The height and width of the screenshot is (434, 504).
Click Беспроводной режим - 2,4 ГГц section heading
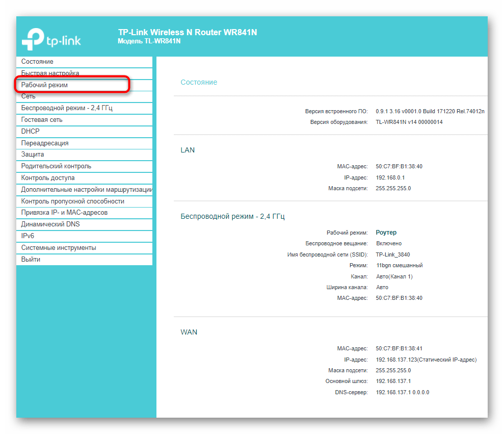pos(232,217)
